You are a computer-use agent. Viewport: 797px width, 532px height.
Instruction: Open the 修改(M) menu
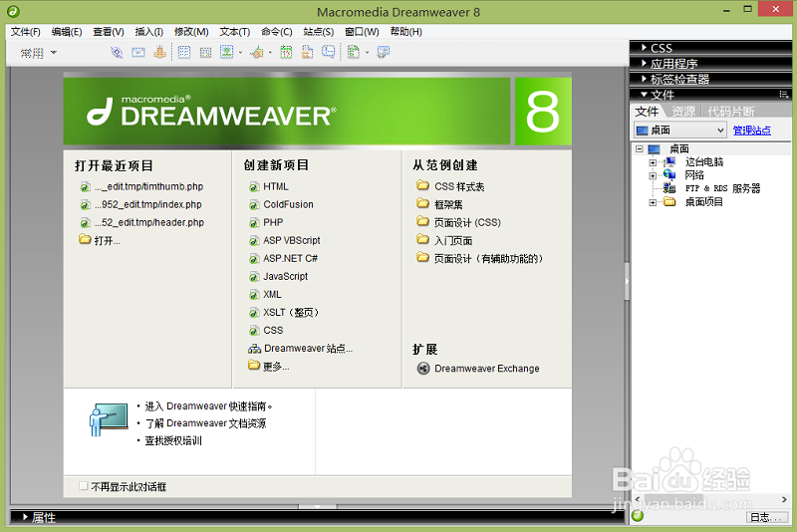pos(191,32)
